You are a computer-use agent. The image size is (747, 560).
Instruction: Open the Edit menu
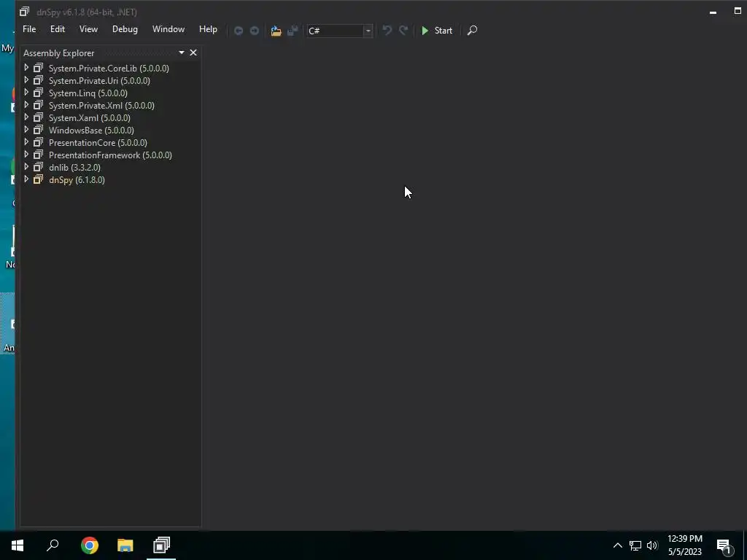tap(58, 29)
